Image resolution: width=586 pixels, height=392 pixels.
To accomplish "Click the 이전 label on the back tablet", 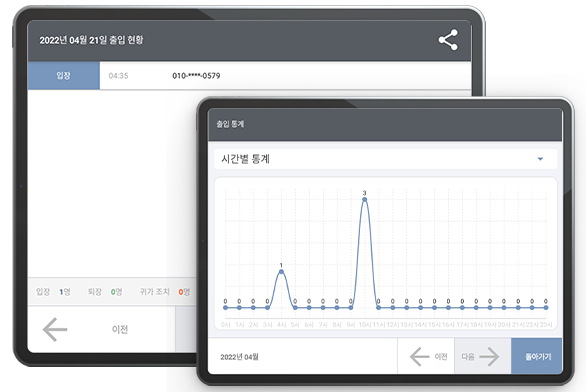I will click(120, 329).
